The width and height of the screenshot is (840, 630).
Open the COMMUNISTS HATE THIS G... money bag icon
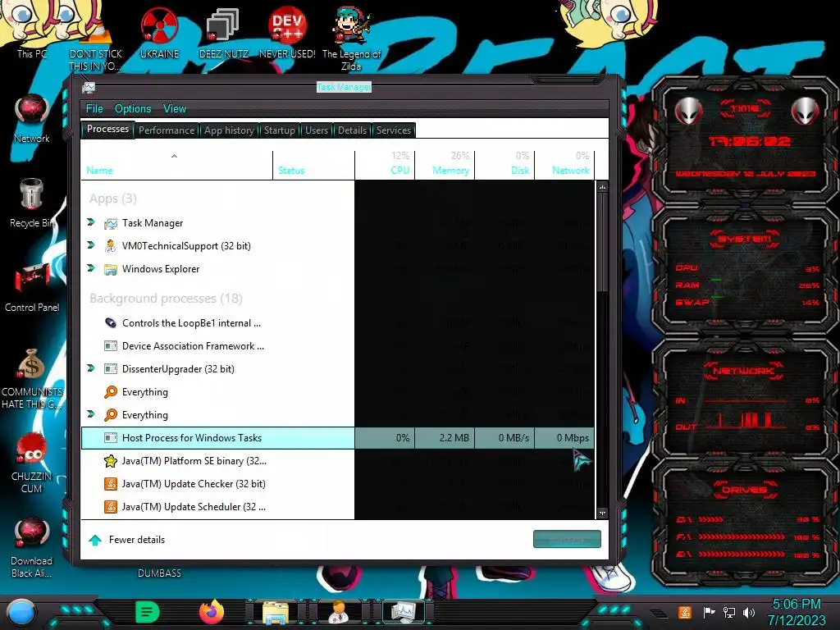pyautogui.click(x=32, y=379)
